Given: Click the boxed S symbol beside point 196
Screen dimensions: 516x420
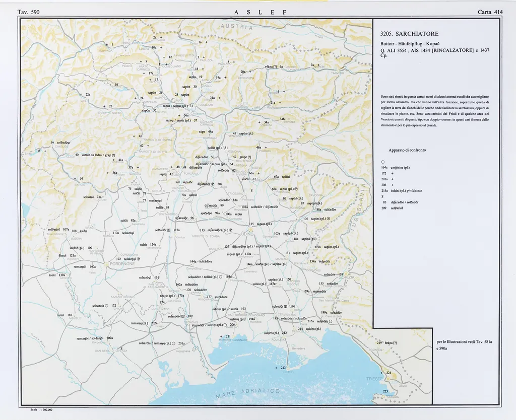Looking at the screenshot, I should tap(285, 306).
